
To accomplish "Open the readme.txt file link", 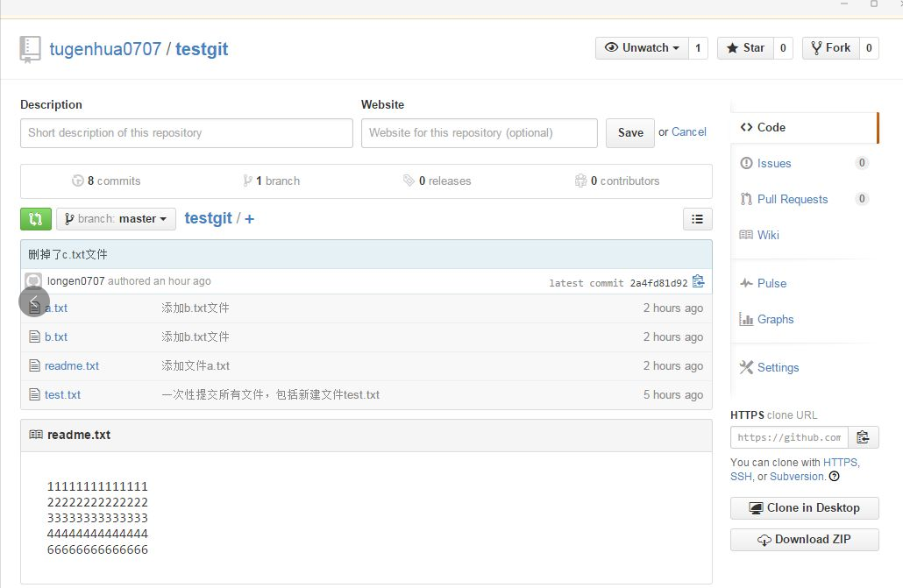I will click(72, 365).
